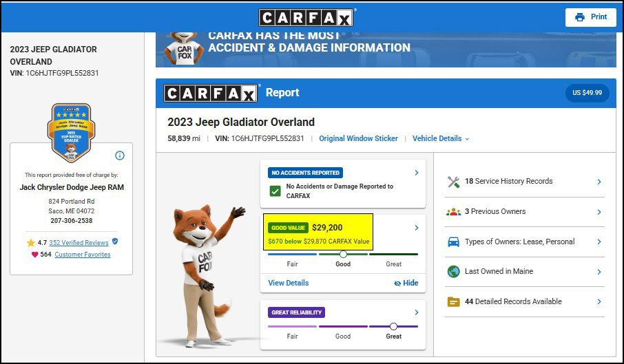The height and width of the screenshot is (364, 624).
Task: Open the Great Reliability chevron
Action: [417, 312]
